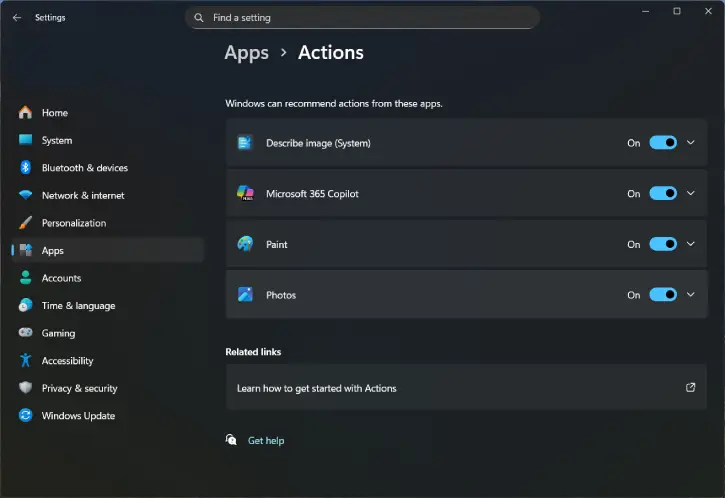Click the Privacy shield icon
The image size is (725, 498).
(x=25, y=387)
